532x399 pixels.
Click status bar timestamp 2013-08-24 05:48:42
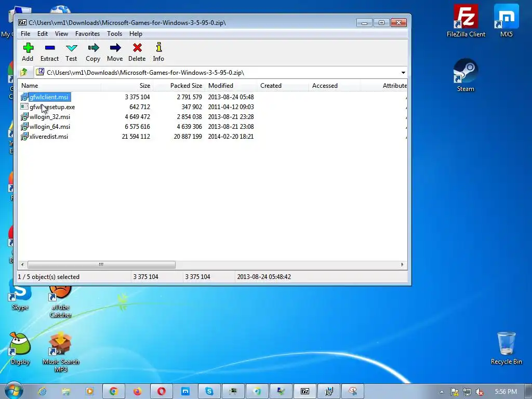(264, 277)
